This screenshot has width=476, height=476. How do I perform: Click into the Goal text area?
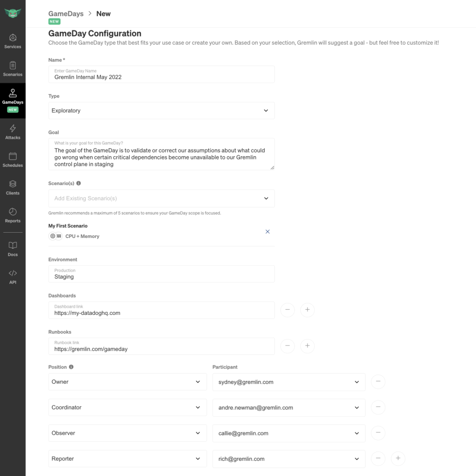(x=161, y=154)
